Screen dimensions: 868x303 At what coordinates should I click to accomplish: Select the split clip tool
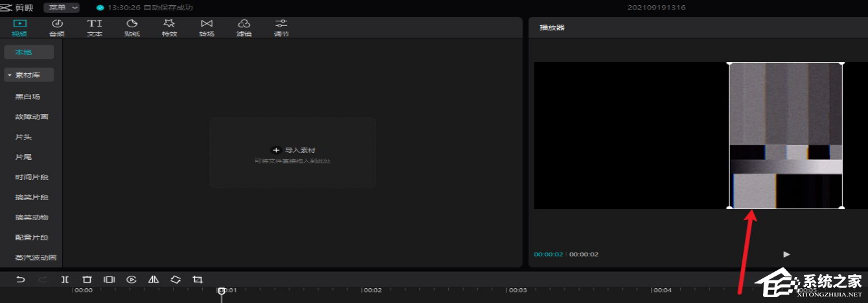65,280
